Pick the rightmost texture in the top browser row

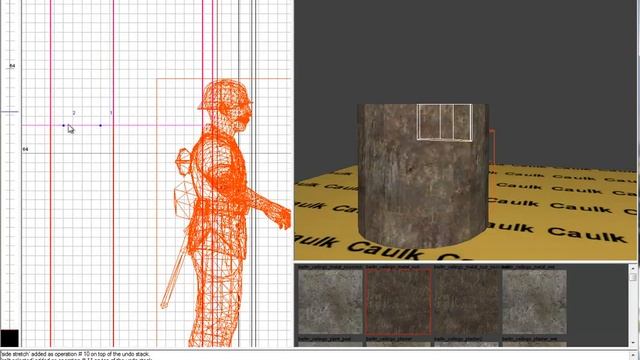tap(534, 302)
